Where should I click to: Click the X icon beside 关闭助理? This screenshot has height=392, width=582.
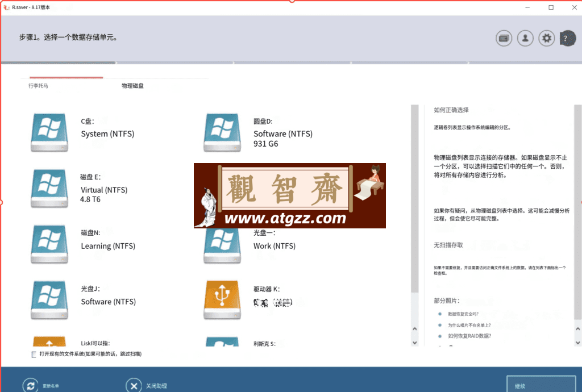134,386
